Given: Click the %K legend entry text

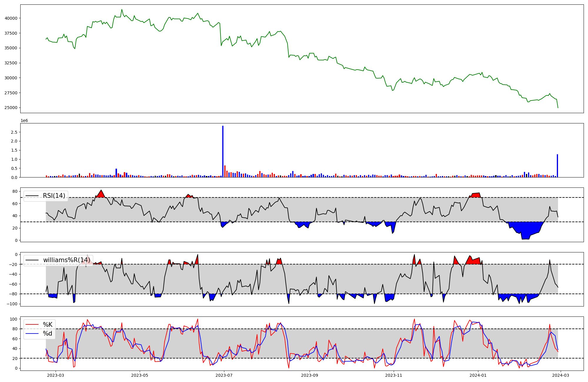Looking at the screenshot, I should 48,325.
